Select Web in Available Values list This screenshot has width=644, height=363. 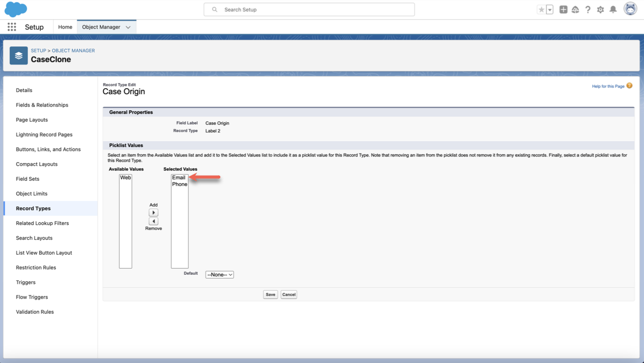click(x=125, y=178)
